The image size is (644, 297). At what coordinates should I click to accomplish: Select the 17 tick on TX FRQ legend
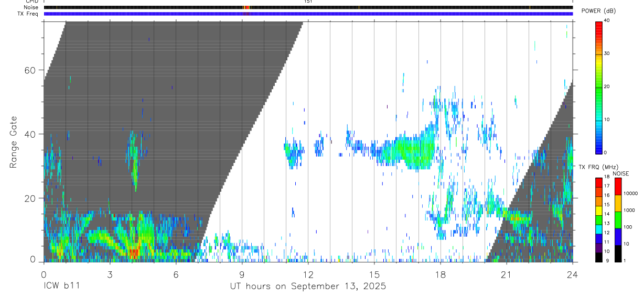[606, 186]
